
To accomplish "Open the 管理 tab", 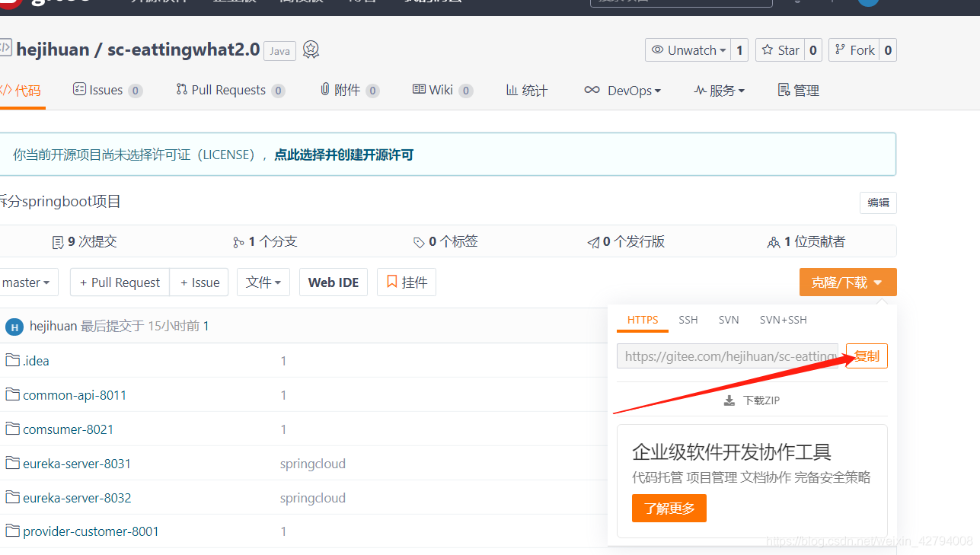I will click(x=798, y=91).
